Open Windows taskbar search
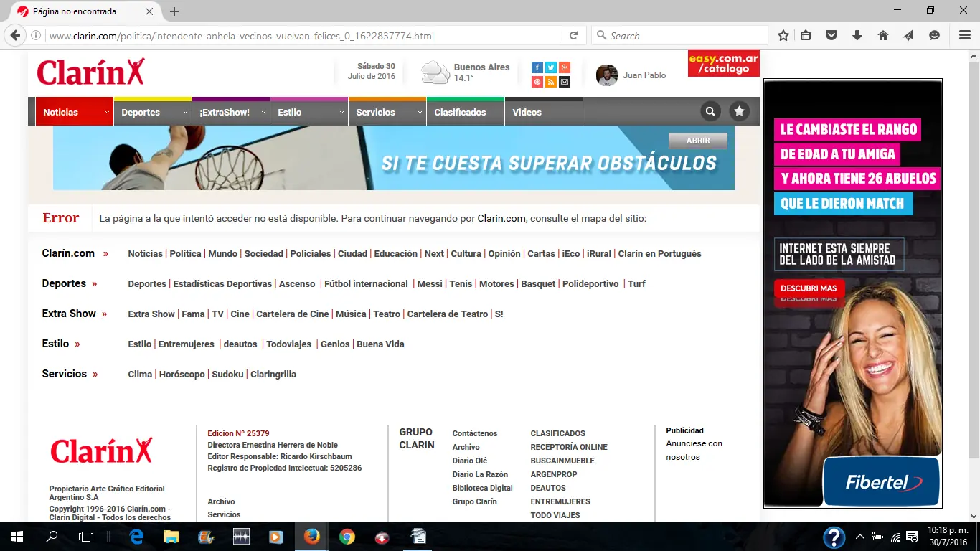This screenshot has height=551, width=980. [52, 537]
